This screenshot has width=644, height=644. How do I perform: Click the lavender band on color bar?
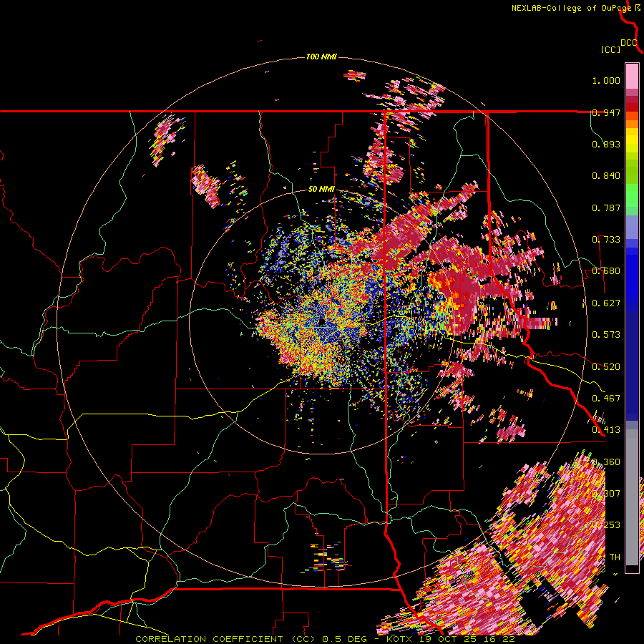pos(632,227)
